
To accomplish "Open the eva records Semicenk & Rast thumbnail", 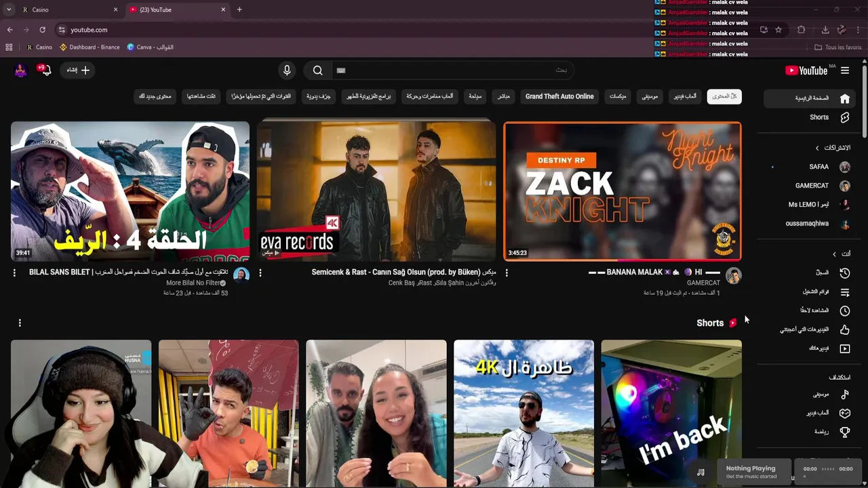I will tap(376, 191).
